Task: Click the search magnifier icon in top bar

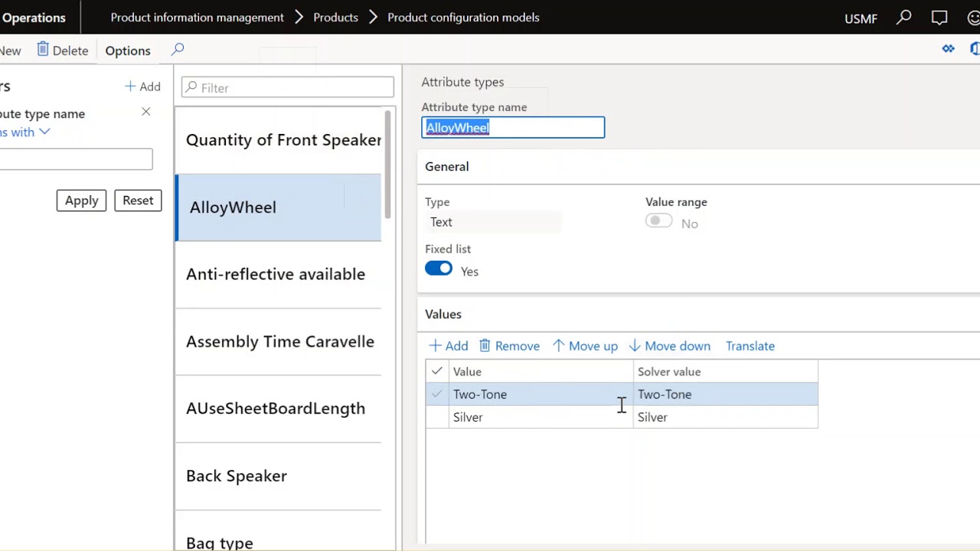Action: [x=904, y=17]
